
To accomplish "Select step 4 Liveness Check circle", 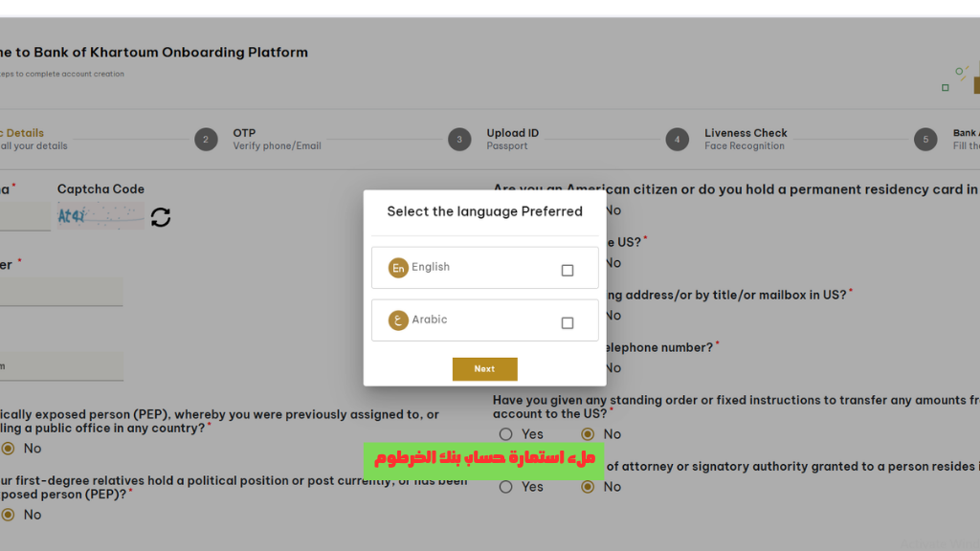I will 677,140.
